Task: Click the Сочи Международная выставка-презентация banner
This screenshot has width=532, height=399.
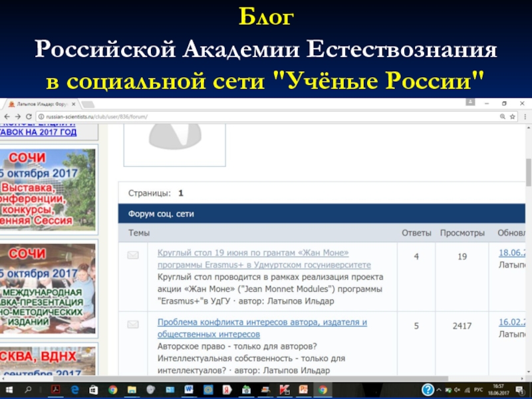Action: coord(47,289)
